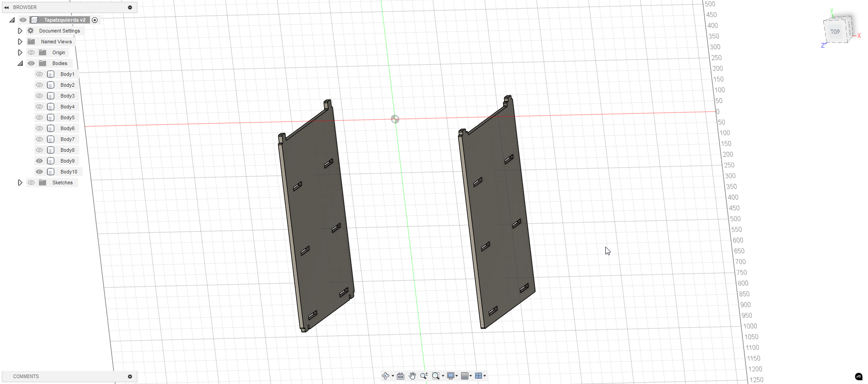Expand the Sketches node
Viewport: 868px width, 384px height.
click(x=20, y=183)
